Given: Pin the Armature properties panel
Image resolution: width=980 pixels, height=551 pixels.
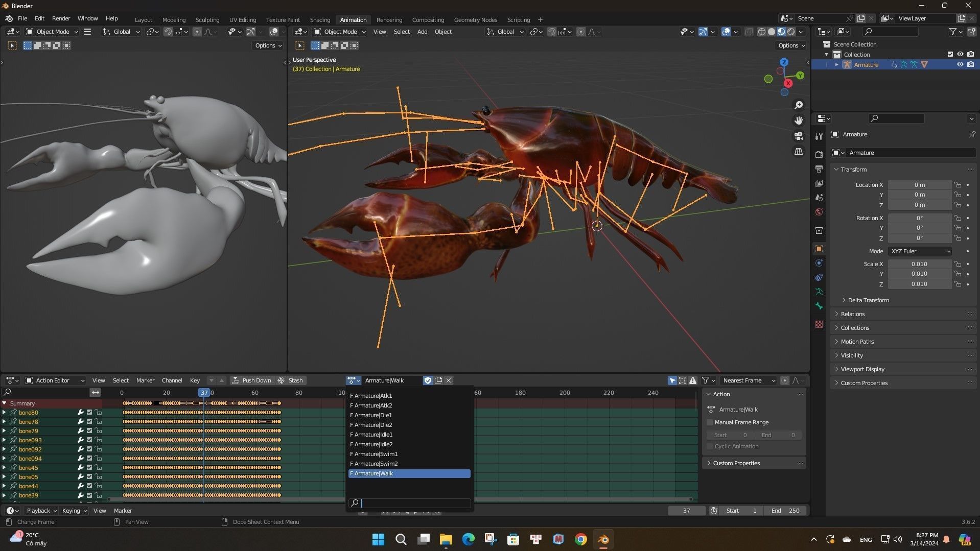Looking at the screenshot, I should [972, 134].
